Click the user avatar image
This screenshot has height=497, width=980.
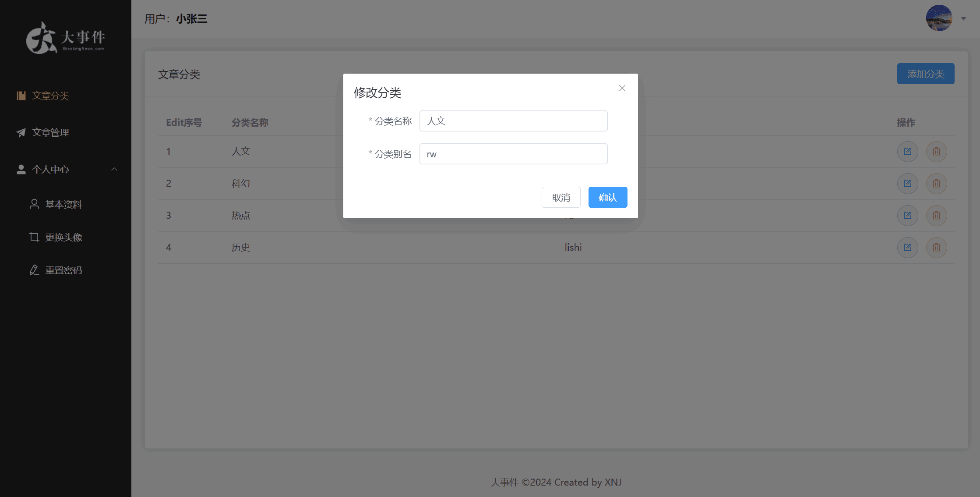coord(939,18)
